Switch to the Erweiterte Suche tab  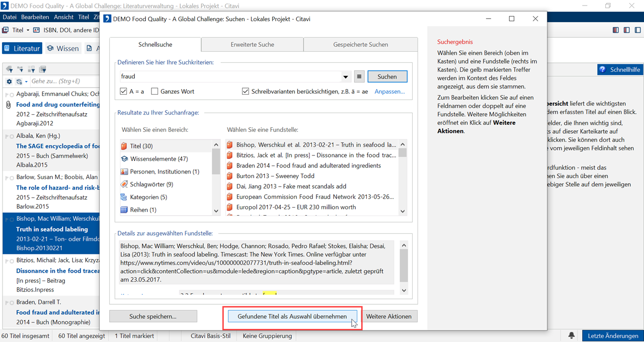[x=252, y=44]
